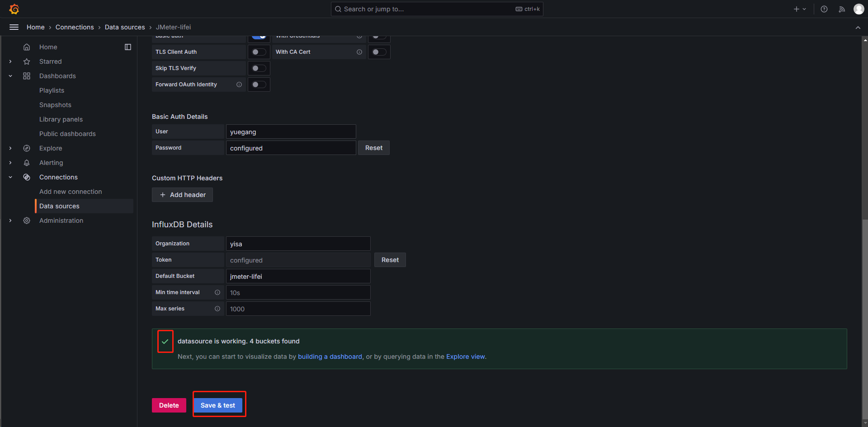The height and width of the screenshot is (427, 868).
Task: Click the Default Bucket input field
Action: tap(298, 276)
